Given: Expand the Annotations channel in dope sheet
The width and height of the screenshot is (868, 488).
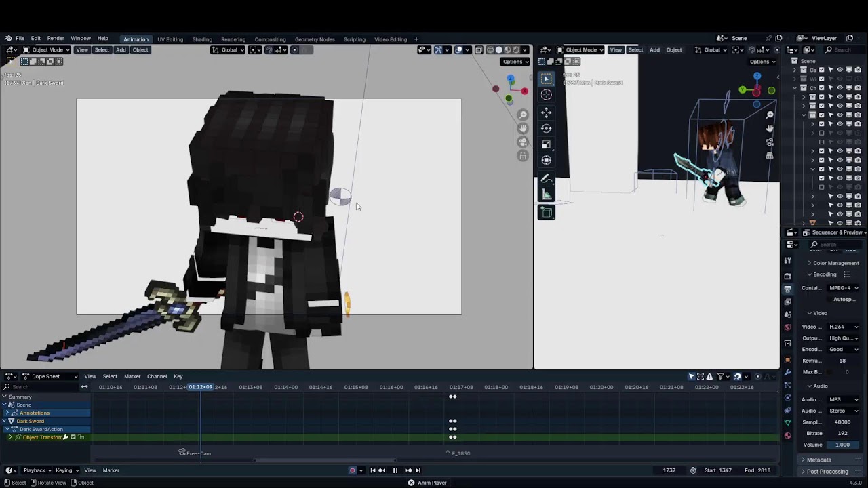Looking at the screenshot, I should (x=7, y=413).
